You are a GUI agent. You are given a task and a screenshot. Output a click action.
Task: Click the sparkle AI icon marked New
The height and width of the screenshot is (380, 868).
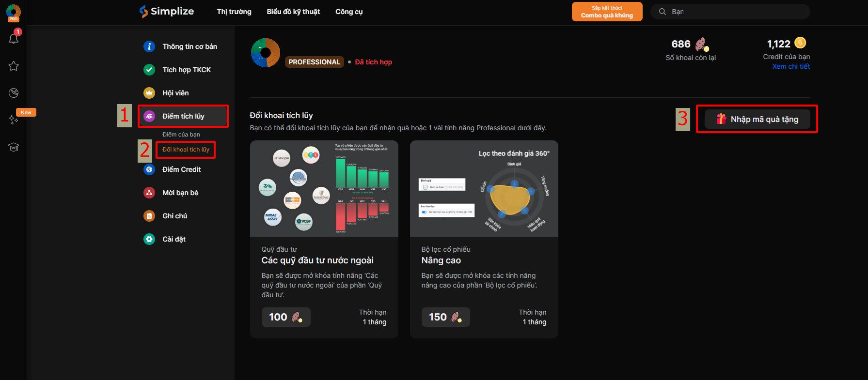tap(14, 120)
